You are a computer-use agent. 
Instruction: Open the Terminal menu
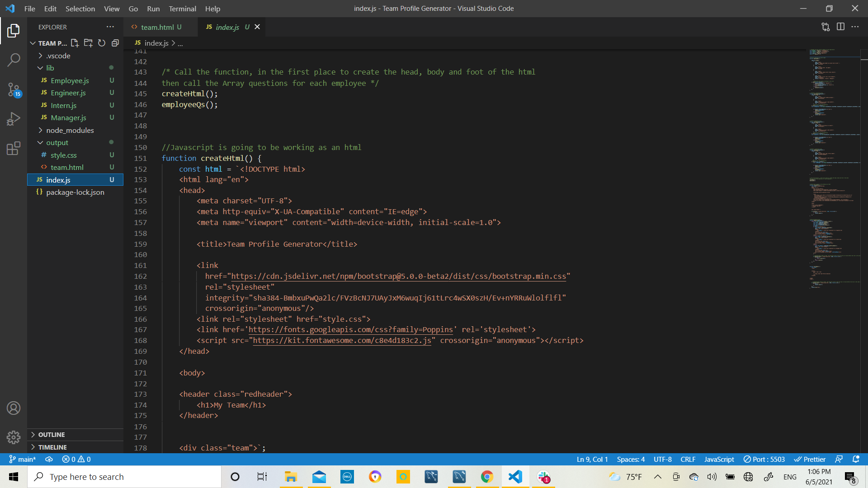182,9
